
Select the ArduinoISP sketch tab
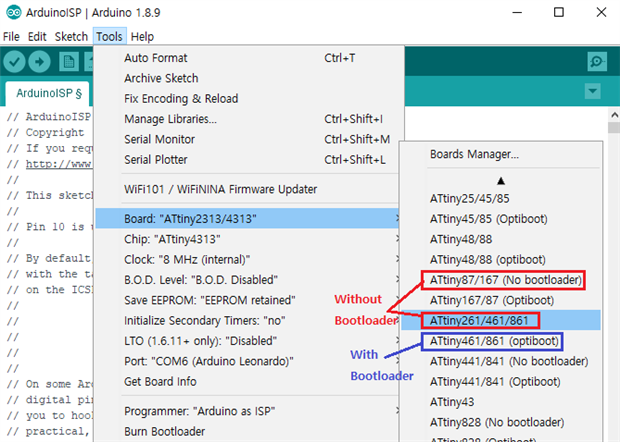pos(48,93)
